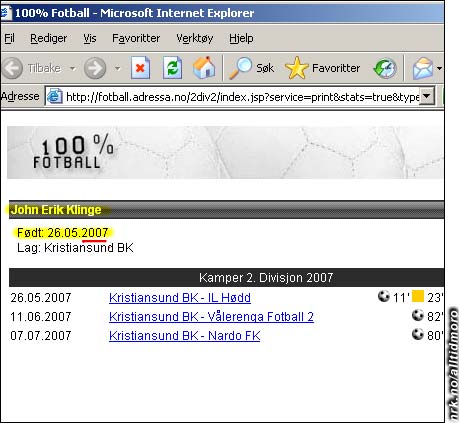Open the Kristiansund BK - Vålerenga Fotball 2 link

(211, 316)
